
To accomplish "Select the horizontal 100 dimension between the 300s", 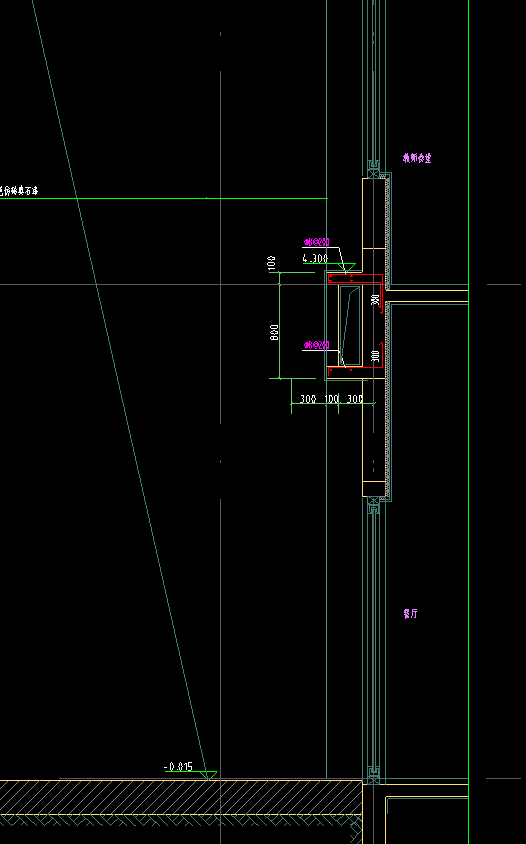I will (332, 399).
